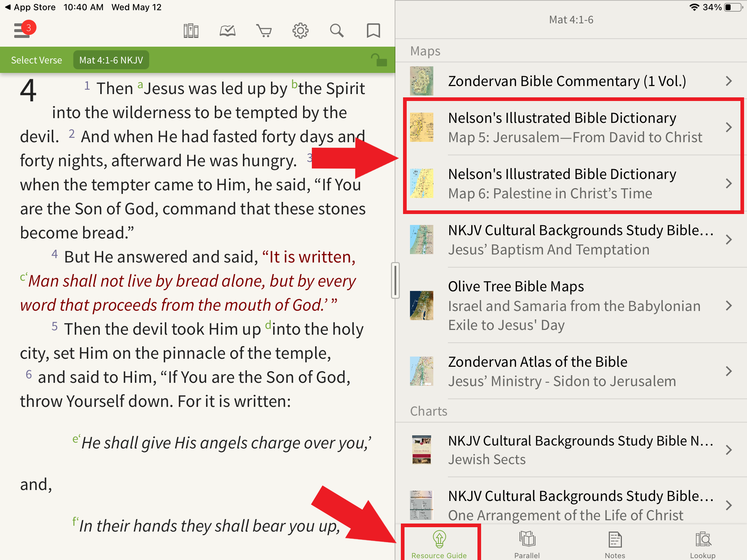The width and height of the screenshot is (747, 560).
Task: Tap the bookmark ribbon icon
Action: (x=373, y=31)
